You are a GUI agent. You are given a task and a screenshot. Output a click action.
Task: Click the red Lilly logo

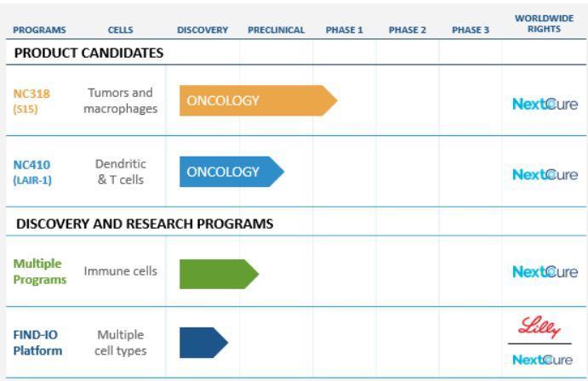(539, 327)
